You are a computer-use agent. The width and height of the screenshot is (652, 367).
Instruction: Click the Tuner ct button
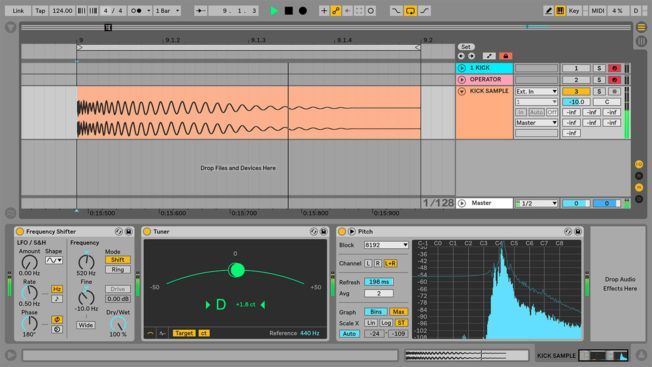tap(204, 333)
